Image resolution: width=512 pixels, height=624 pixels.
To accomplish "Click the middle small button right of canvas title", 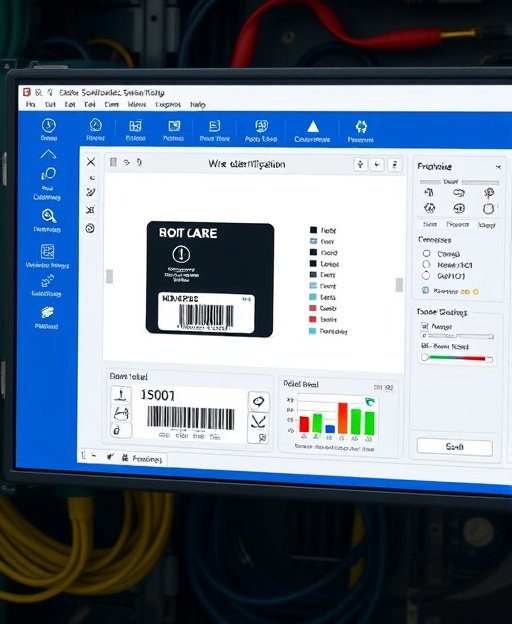I will pyautogui.click(x=377, y=164).
